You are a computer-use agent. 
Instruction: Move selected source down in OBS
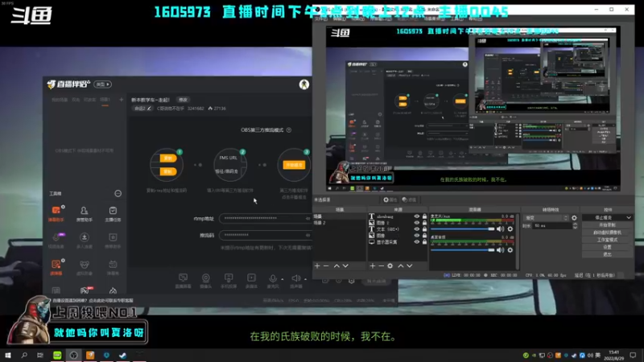(410, 266)
